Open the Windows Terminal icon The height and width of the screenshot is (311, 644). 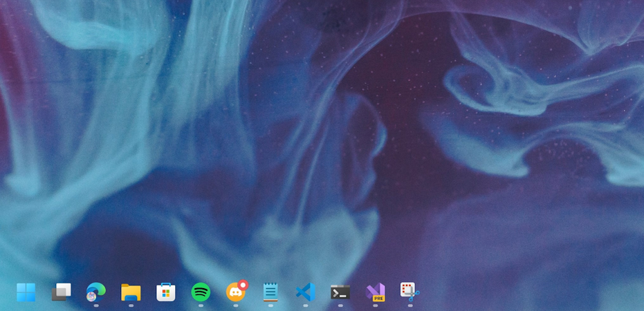340,292
